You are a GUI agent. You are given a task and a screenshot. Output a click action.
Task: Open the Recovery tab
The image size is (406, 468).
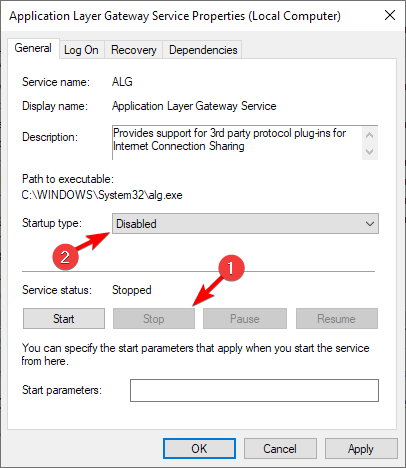(134, 50)
